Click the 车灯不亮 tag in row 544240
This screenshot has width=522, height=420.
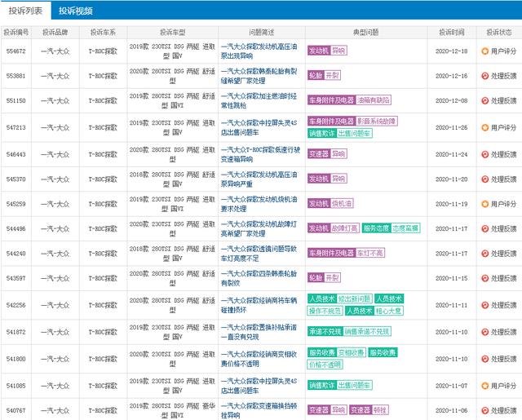(x=370, y=253)
